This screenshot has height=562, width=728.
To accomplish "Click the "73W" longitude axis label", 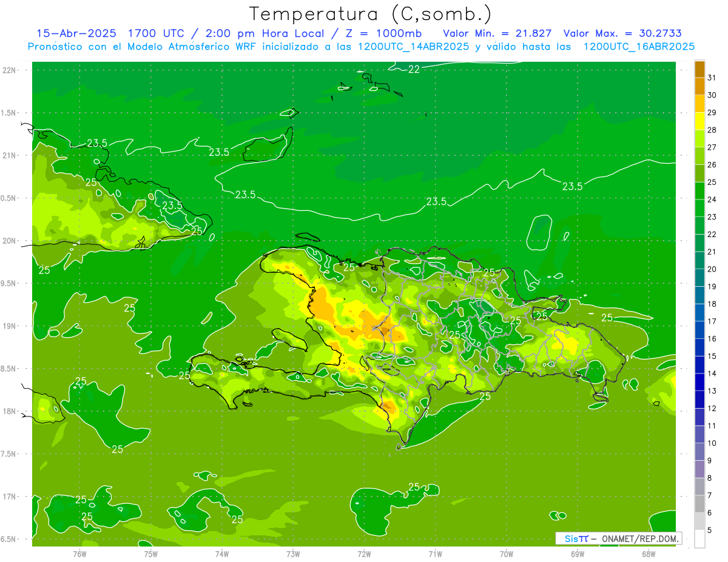I will tap(293, 554).
